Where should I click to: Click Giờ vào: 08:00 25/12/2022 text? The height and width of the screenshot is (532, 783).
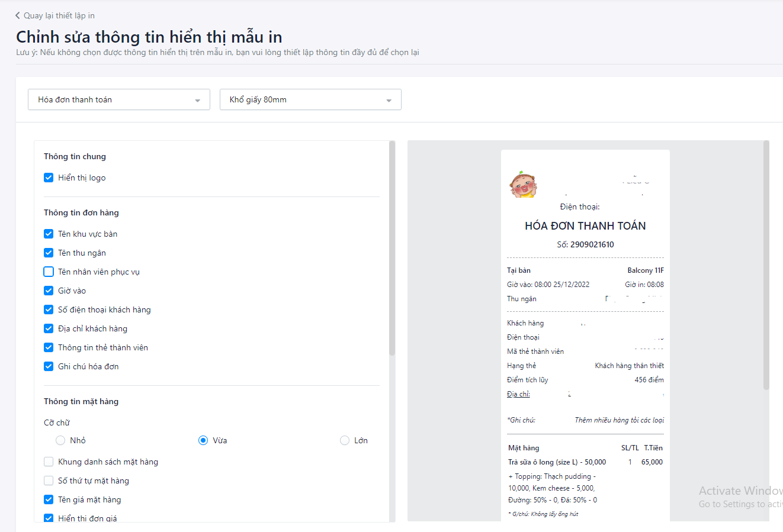click(548, 285)
